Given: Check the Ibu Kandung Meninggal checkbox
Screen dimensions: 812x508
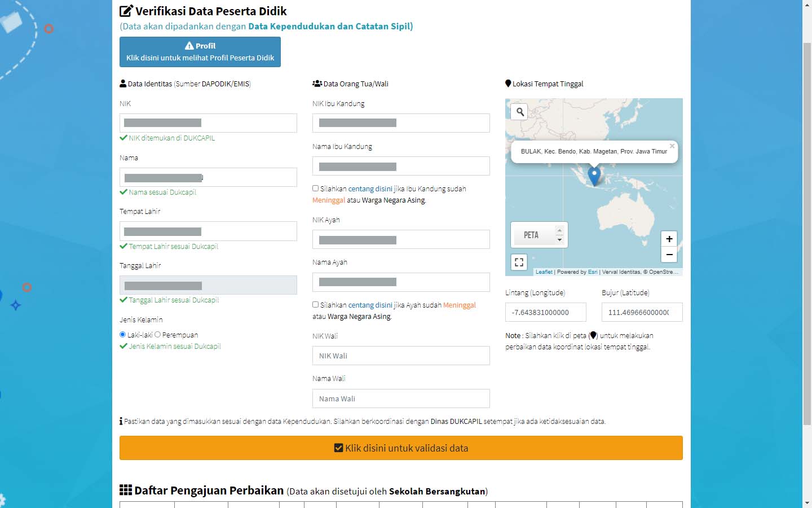Looking at the screenshot, I should (x=316, y=189).
